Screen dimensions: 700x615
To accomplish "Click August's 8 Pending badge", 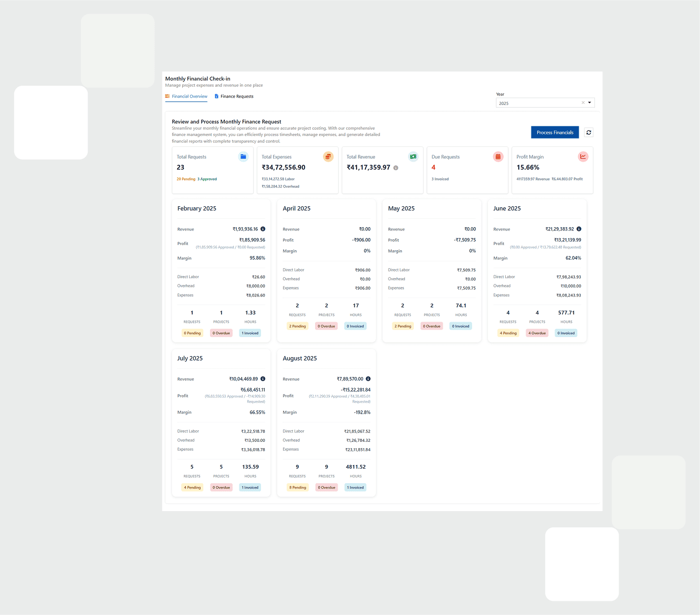I will coord(298,487).
